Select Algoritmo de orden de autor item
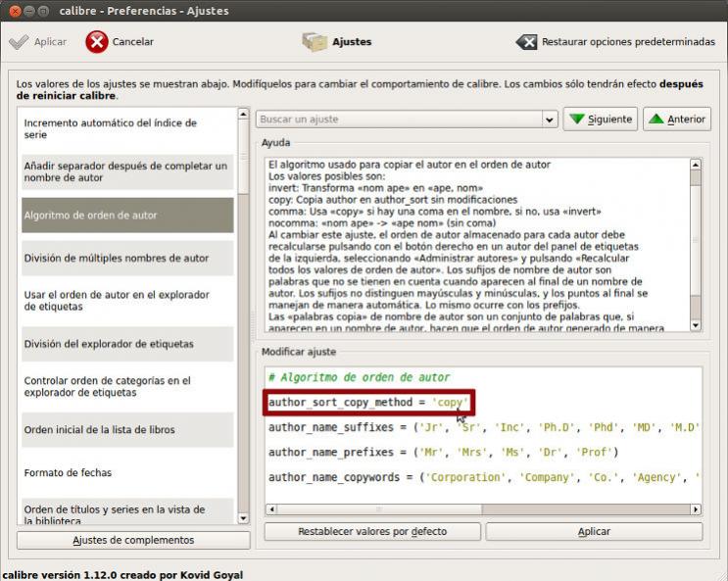This screenshot has width=728, height=581. pos(127,216)
